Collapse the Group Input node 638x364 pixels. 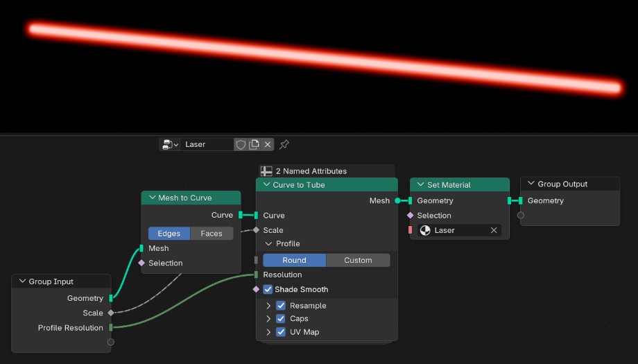pyautogui.click(x=22, y=281)
